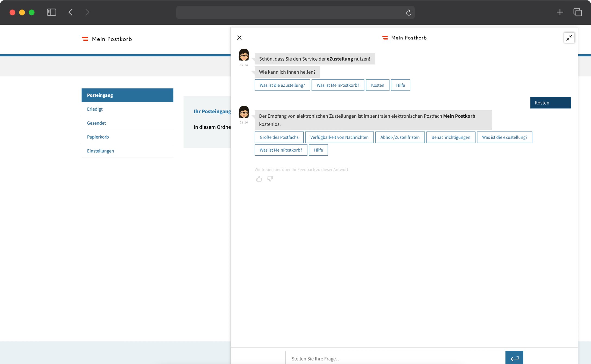Screen dimensions: 591x364
Task: Choose the Hilfe chip after the Kosten answer
Action: coord(318,150)
